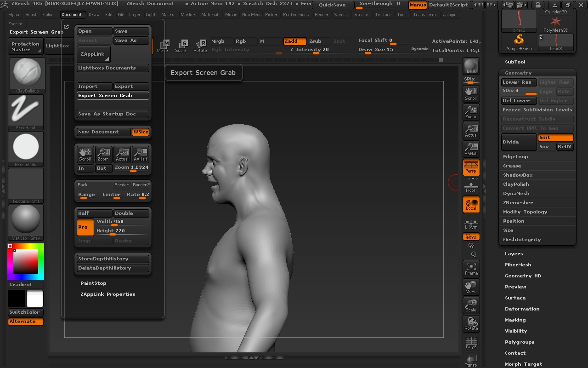The image size is (588, 368).
Task: Select the Zoom icon in right shelf
Action: tap(471, 112)
